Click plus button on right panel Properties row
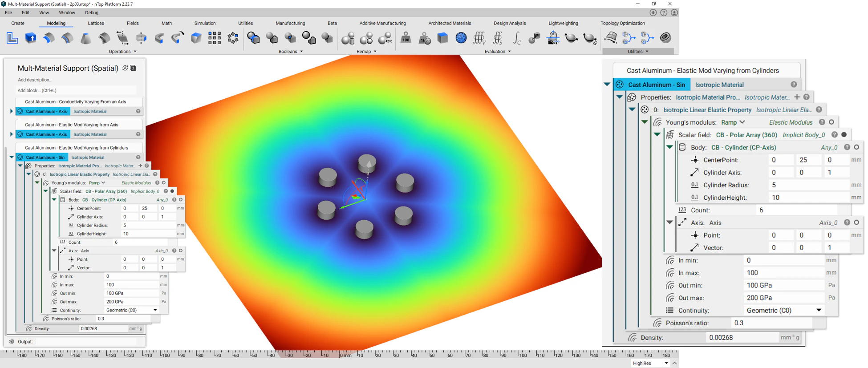This screenshot has width=868, height=368. point(797,97)
